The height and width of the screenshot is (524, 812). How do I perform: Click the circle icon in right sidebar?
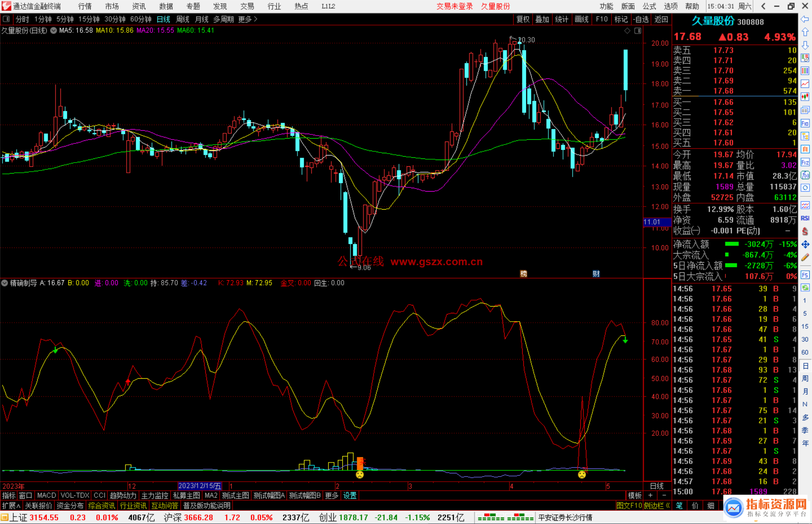805,188
